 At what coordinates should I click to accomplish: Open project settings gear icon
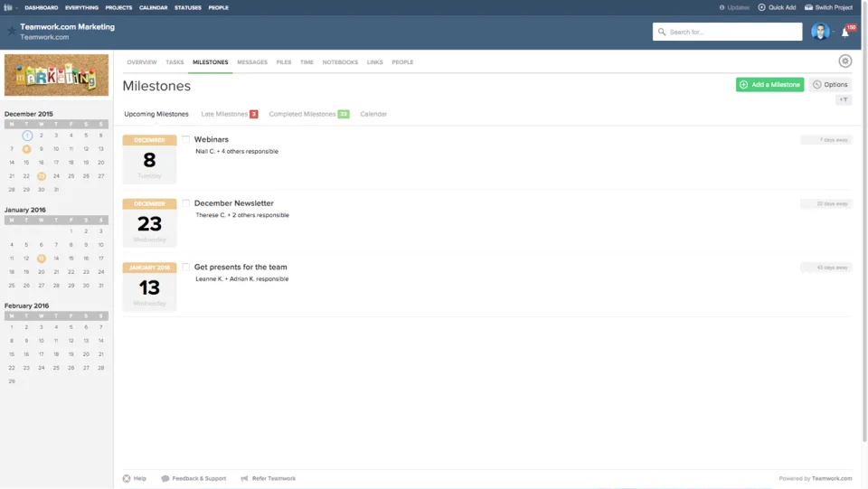(x=844, y=61)
